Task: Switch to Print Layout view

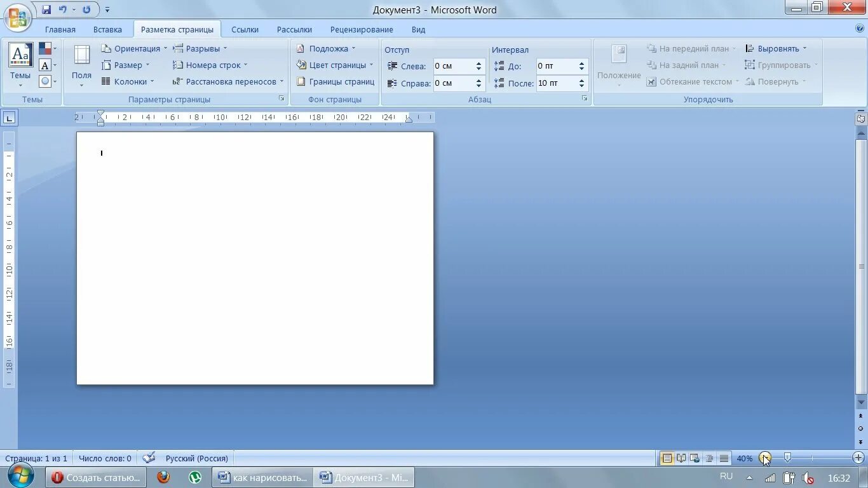Action: click(667, 458)
